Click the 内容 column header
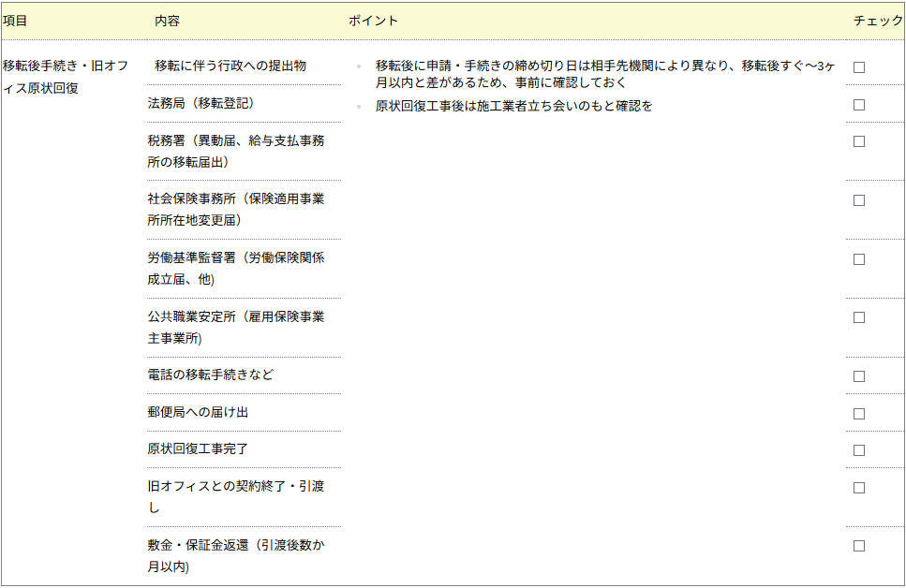The image size is (906, 588). click(165, 20)
